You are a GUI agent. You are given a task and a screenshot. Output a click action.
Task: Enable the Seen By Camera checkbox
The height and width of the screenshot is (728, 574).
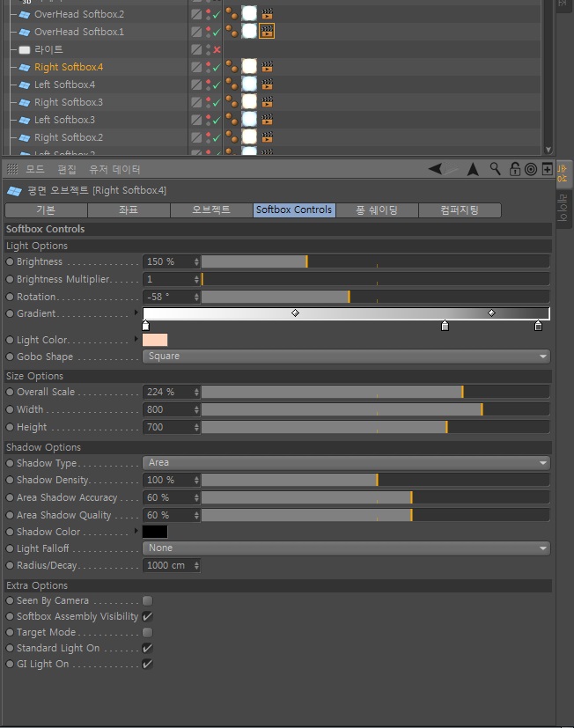tap(148, 600)
